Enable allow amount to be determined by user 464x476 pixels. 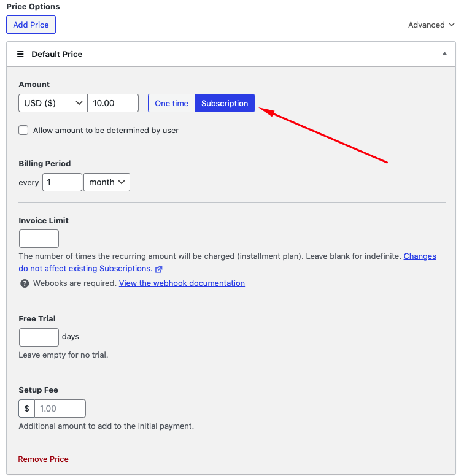tap(24, 130)
